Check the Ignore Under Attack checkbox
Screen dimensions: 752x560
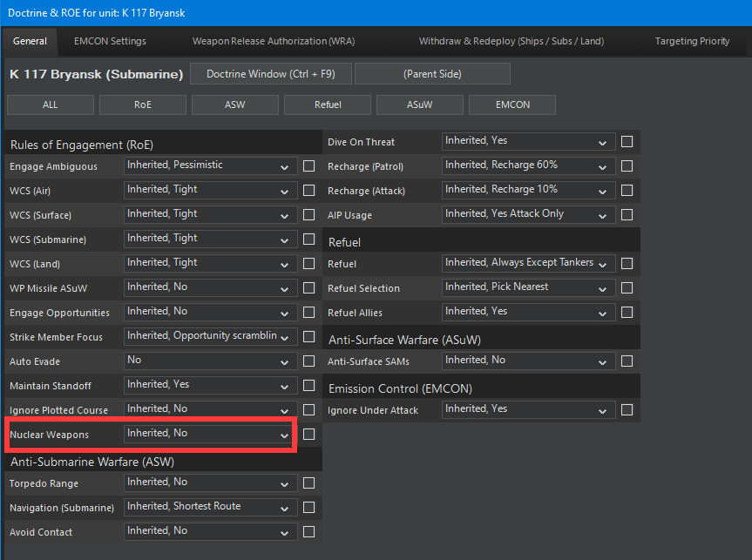point(627,410)
